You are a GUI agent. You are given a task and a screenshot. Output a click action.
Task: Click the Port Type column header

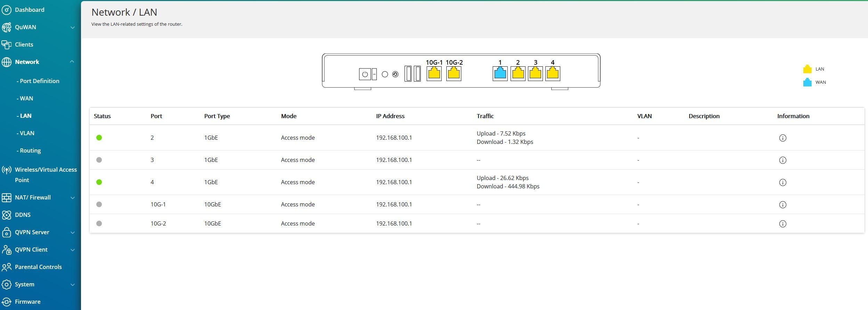click(217, 116)
